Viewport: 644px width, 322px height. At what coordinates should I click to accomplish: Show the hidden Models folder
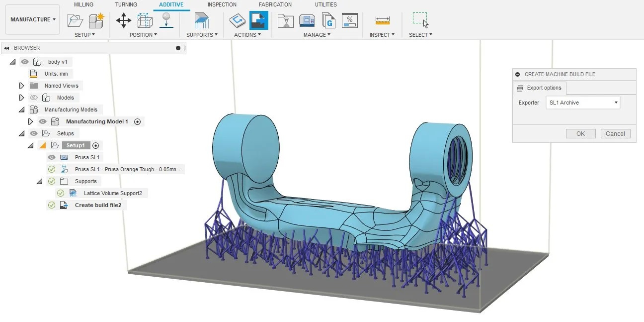[34, 98]
